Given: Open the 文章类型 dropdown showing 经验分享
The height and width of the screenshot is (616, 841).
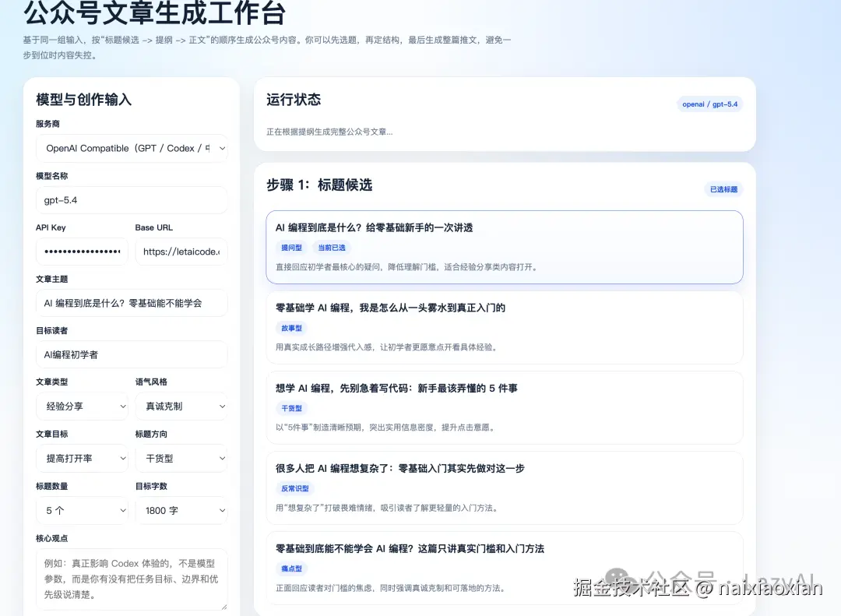Looking at the screenshot, I should tap(82, 406).
